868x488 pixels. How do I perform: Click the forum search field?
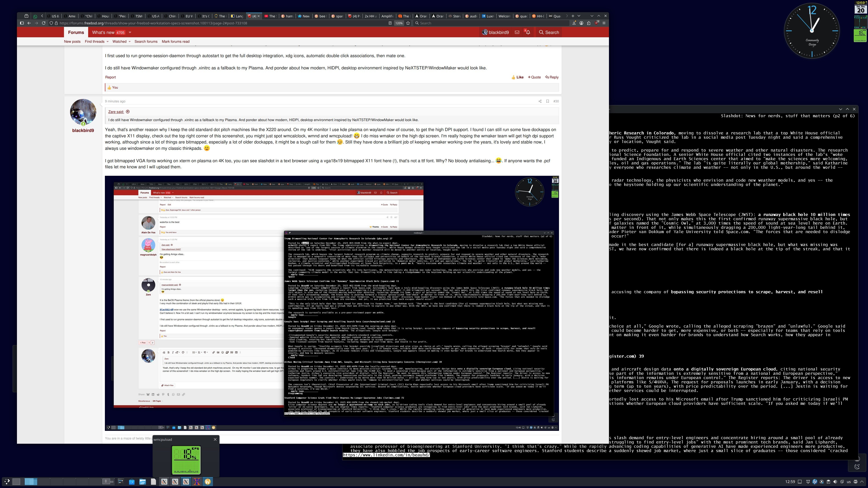click(549, 32)
